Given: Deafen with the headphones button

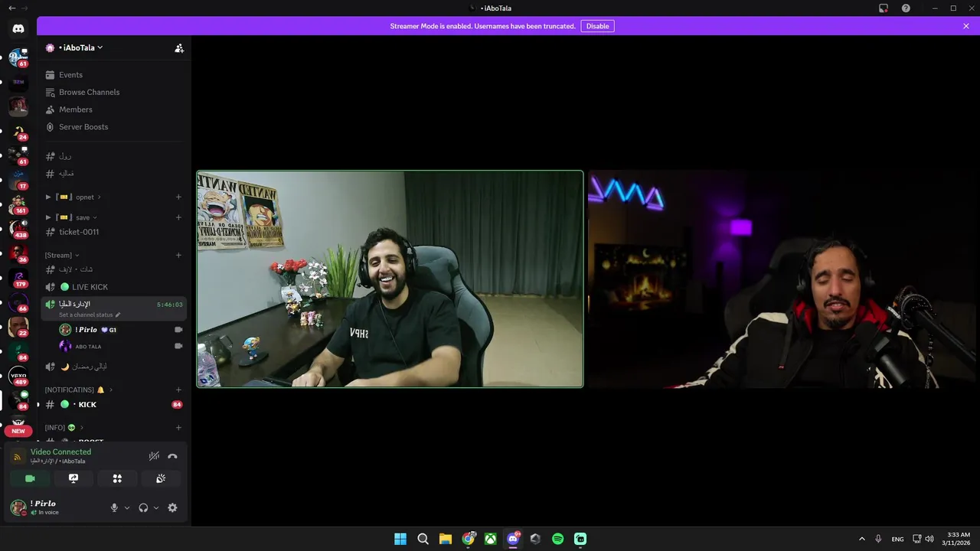Looking at the screenshot, I should (x=143, y=507).
